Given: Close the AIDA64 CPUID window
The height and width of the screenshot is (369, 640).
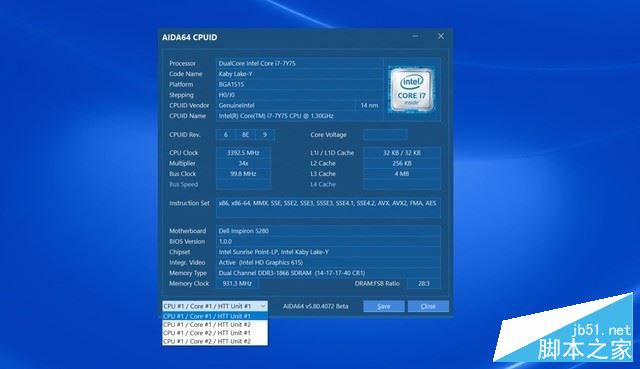Looking at the screenshot, I should pos(441,36).
